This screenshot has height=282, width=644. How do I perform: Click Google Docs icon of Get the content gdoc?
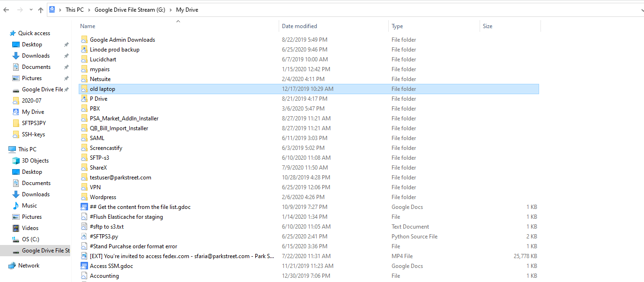[84, 207]
